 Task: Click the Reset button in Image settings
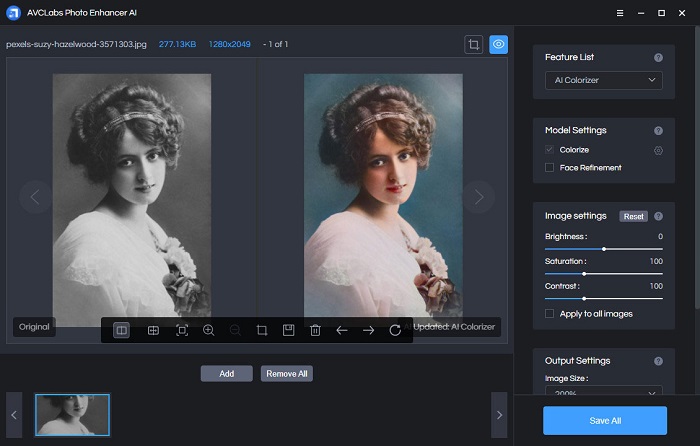[x=633, y=217]
